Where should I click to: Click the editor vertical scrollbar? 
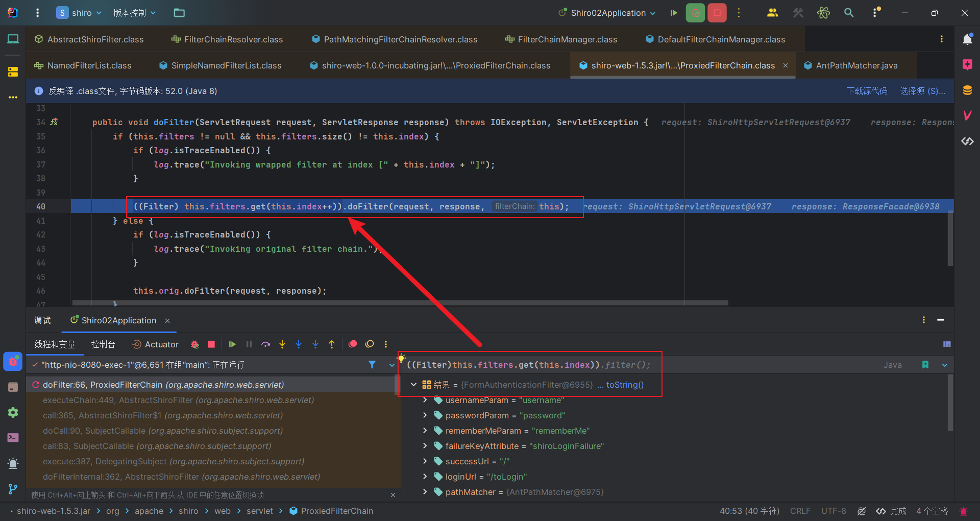[950, 238]
